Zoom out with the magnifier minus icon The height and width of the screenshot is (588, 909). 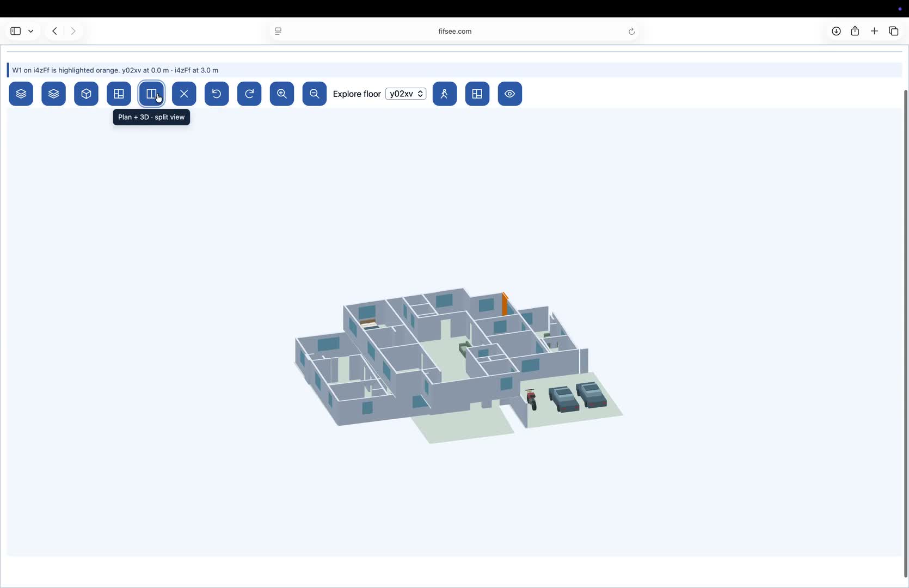[x=315, y=94]
